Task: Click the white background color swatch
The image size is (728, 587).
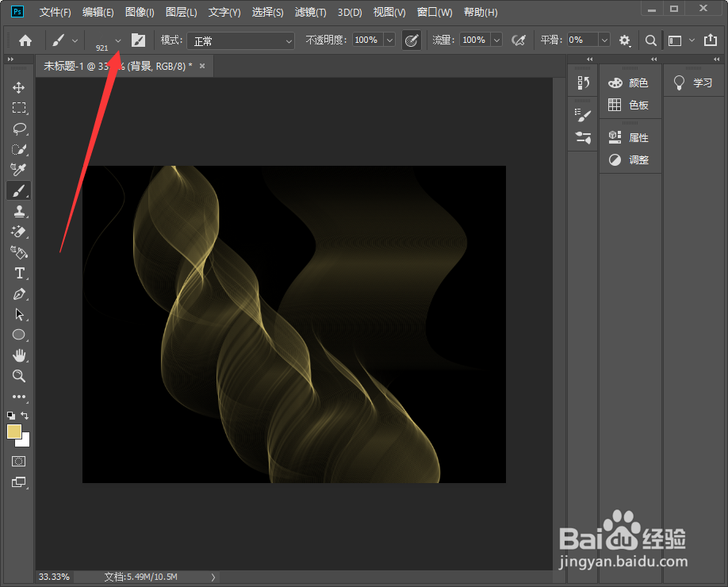Action: (x=25, y=441)
